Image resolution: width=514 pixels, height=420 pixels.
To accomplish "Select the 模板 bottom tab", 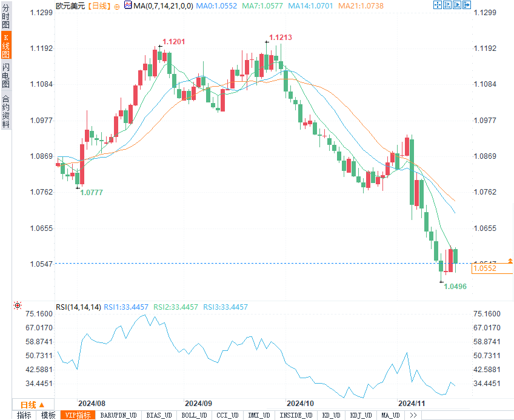I will 48,415.
